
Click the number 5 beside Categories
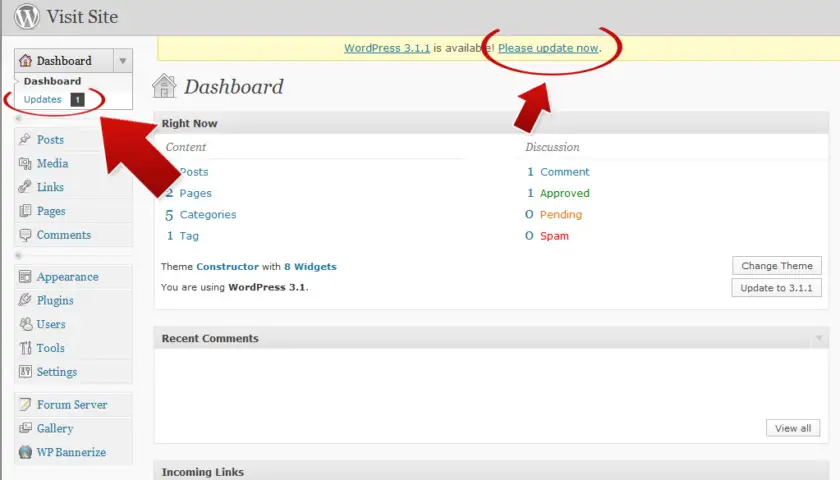[169, 215]
